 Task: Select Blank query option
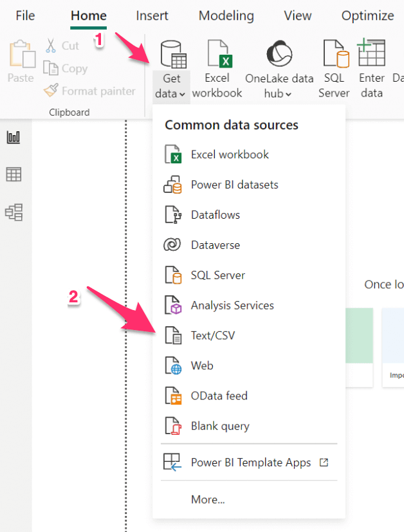click(249, 426)
